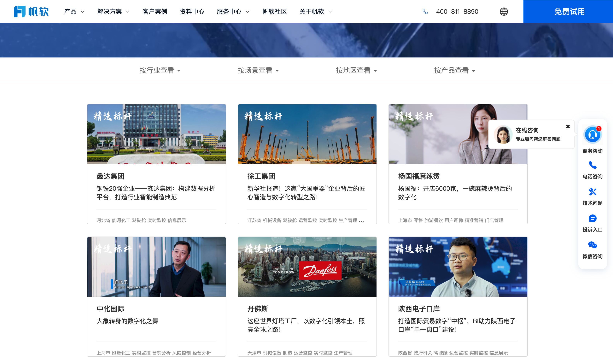Open the 杨国福麻辣烫 case title
Viewport: 613px width, 364px height.
pyautogui.click(x=419, y=176)
